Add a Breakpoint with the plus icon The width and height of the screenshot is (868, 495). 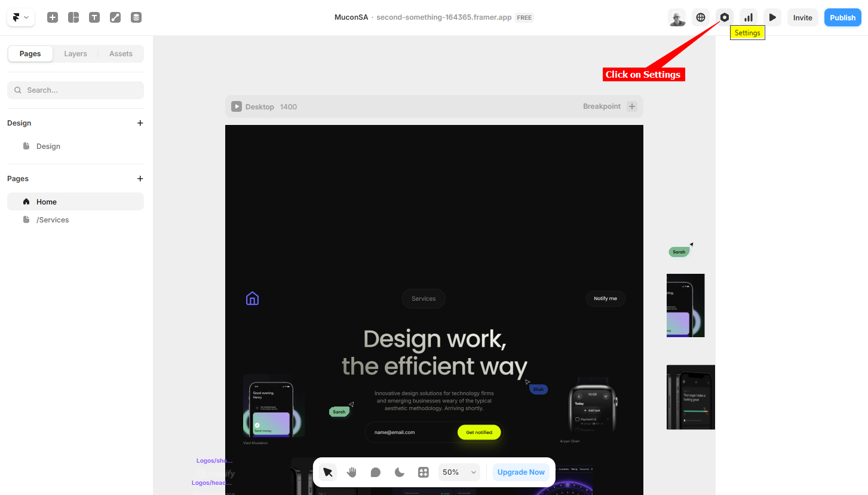click(x=632, y=106)
